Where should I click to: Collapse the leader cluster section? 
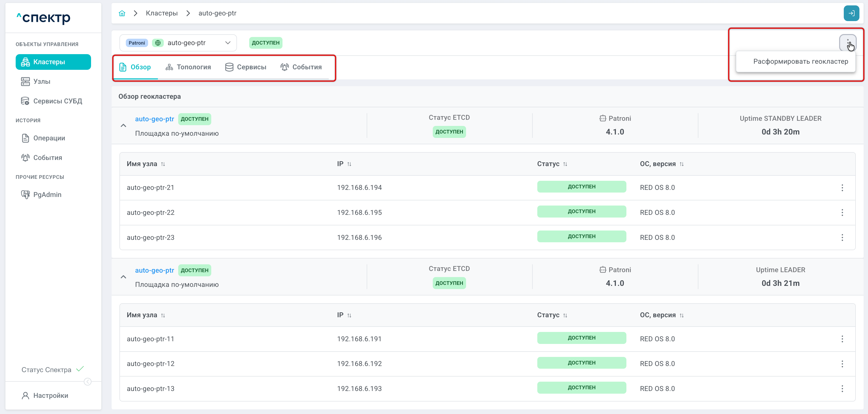[123, 277]
